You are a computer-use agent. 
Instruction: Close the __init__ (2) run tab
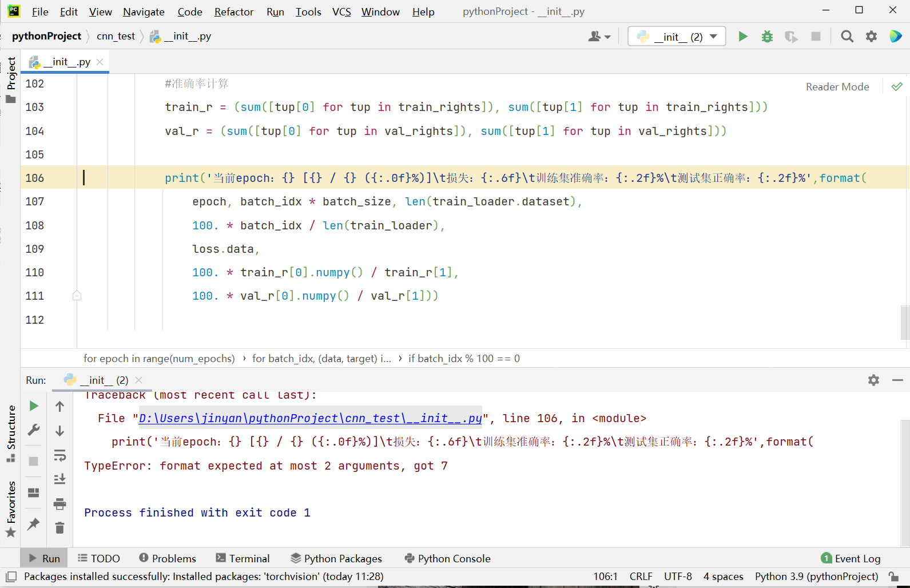139,380
